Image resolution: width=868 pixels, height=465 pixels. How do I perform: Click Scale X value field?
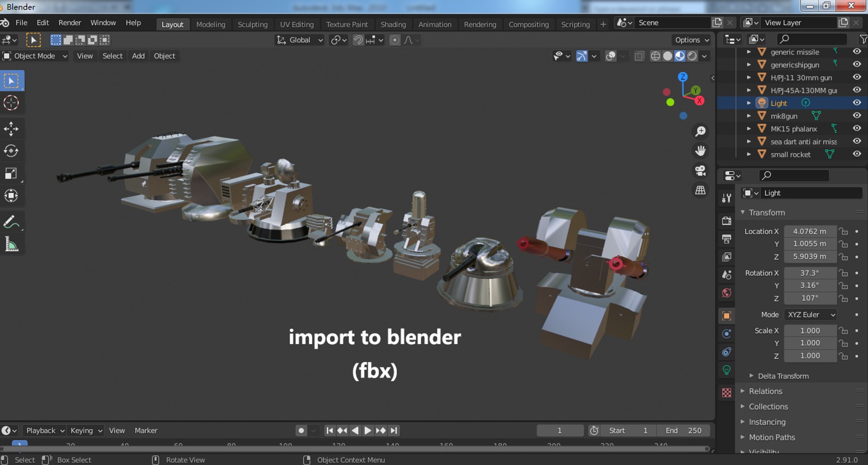pos(810,331)
